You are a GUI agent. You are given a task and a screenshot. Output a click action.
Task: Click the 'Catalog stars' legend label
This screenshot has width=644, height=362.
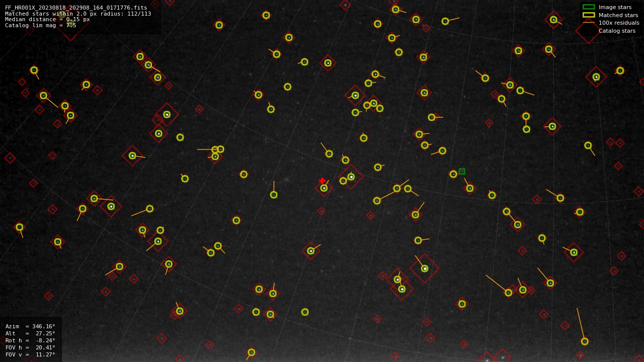tap(617, 31)
